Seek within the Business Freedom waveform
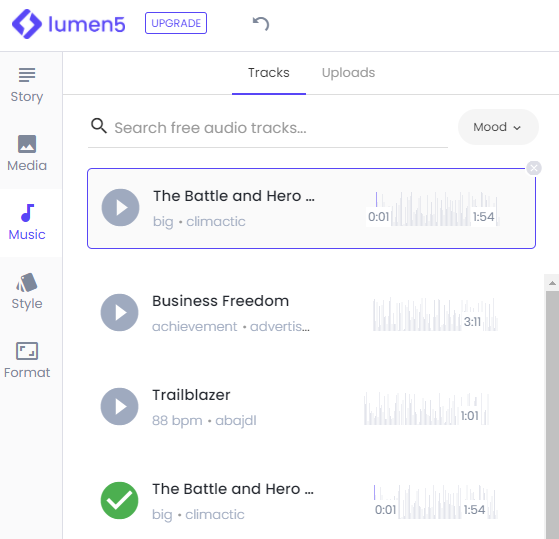The width and height of the screenshot is (559, 539). [435, 315]
